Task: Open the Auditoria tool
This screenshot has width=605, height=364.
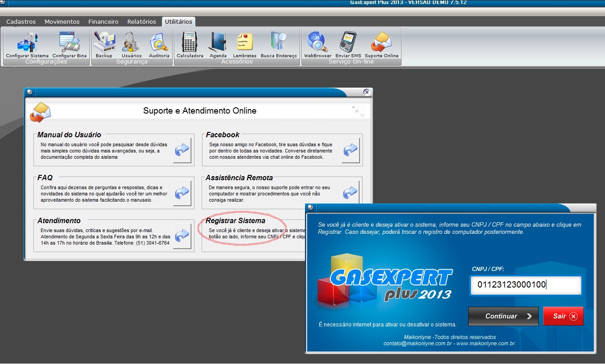Action: click(x=159, y=45)
